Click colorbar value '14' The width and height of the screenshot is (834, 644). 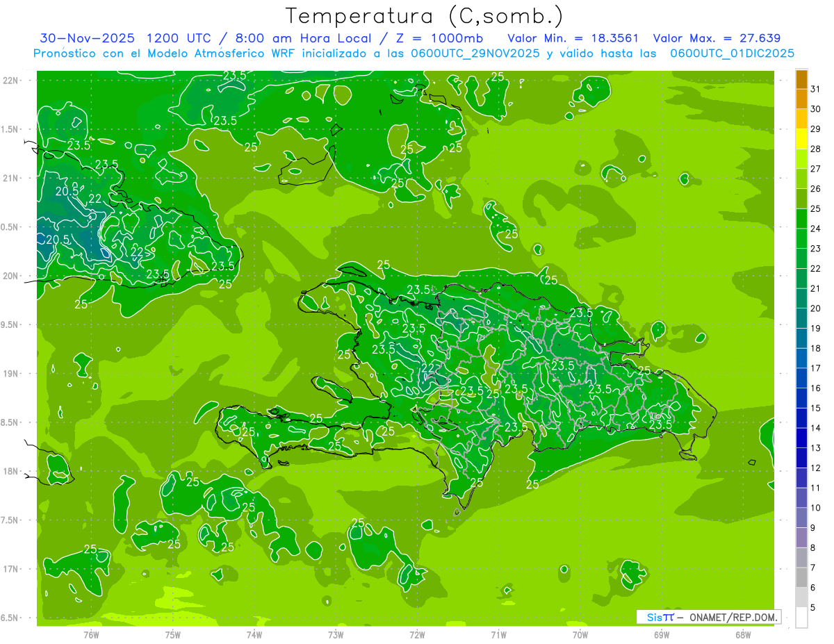tap(815, 428)
